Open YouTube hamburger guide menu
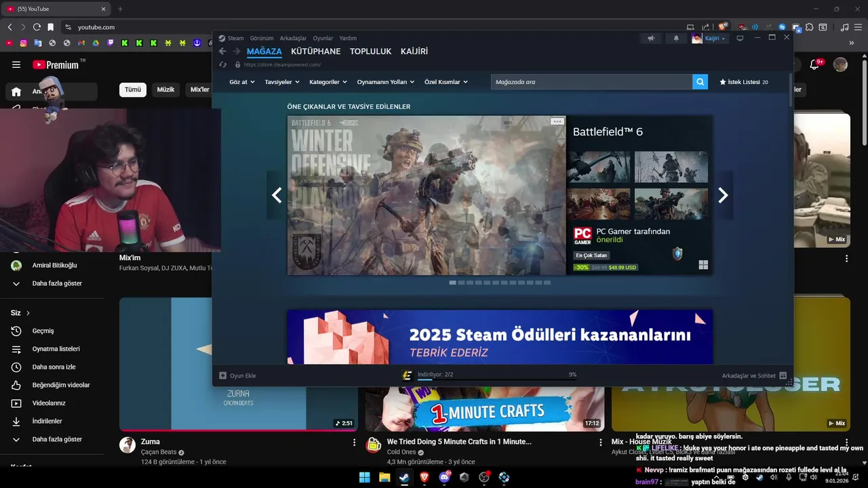 [x=16, y=64]
